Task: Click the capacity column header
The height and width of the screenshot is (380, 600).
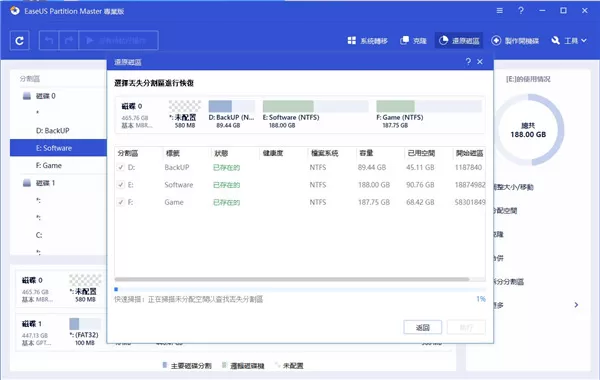Action: click(x=366, y=153)
